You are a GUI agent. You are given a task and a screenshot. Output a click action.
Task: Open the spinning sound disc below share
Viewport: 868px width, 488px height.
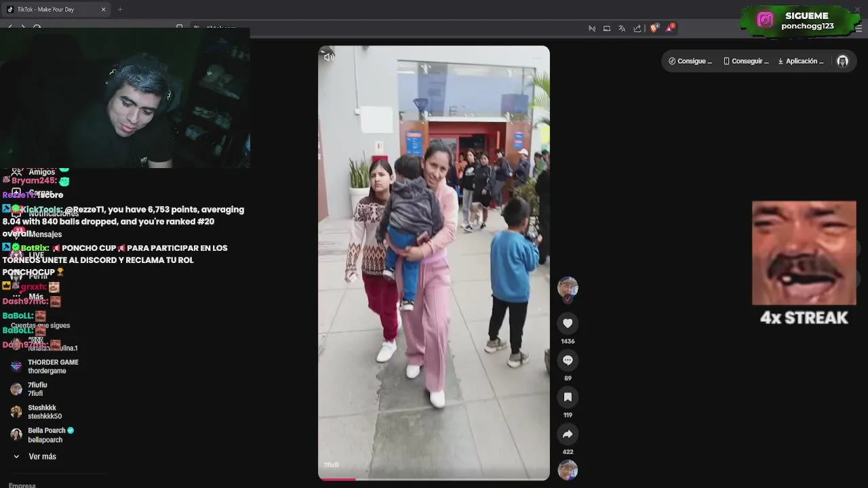coord(568,470)
